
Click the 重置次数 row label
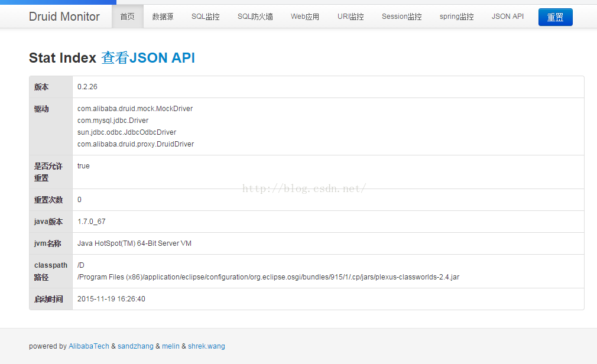pos(48,200)
